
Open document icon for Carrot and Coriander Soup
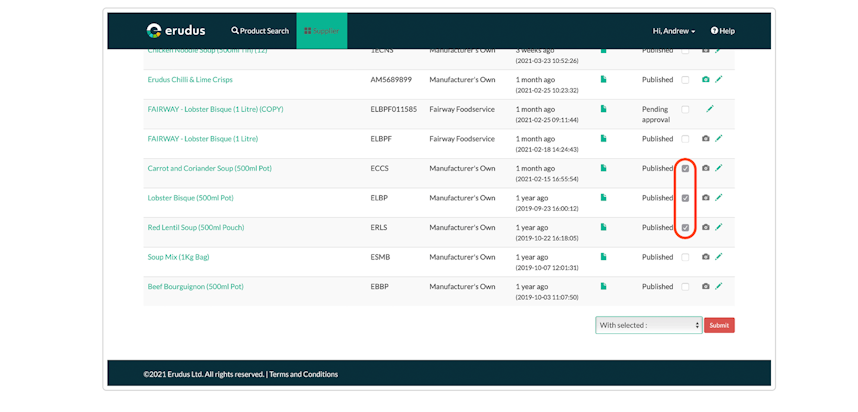tap(604, 169)
